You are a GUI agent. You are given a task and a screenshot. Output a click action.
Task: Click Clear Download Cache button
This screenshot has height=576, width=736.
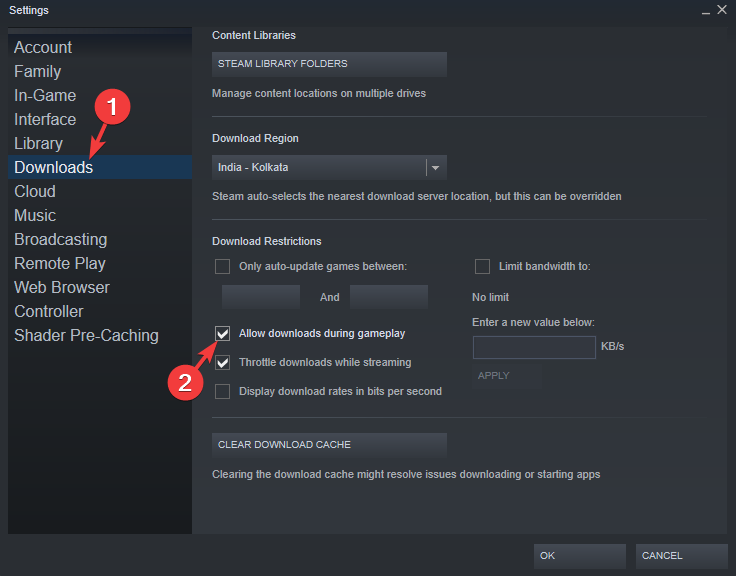pyautogui.click(x=329, y=445)
